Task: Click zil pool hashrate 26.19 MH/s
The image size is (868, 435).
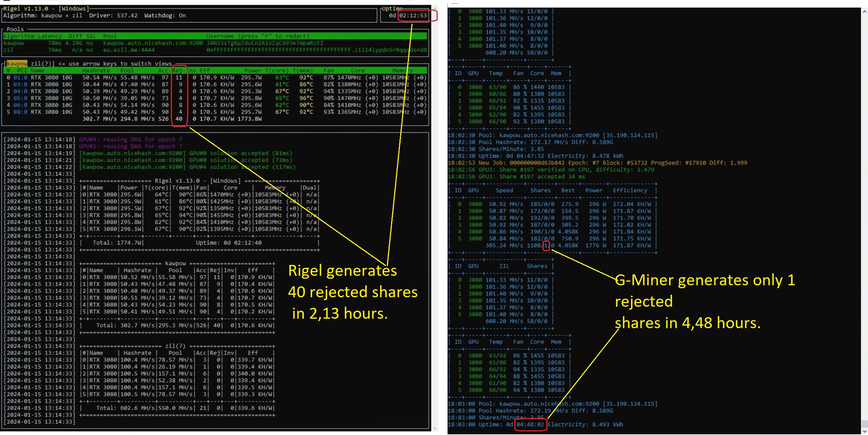Action: tap(175, 367)
